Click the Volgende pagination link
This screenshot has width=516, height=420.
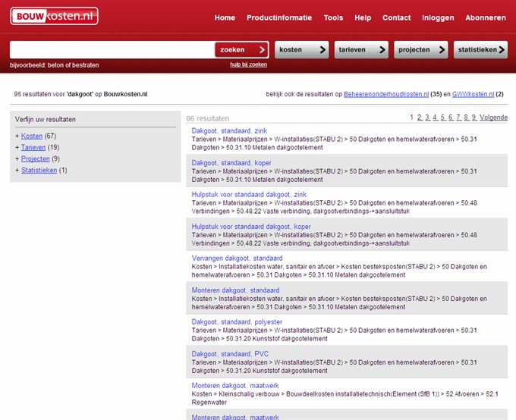click(493, 118)
